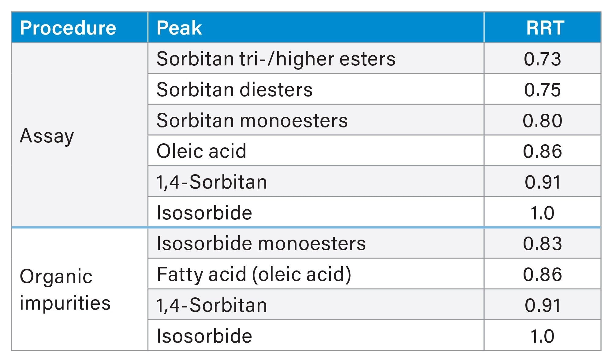Select Isosorbide under Organic impurities

[x=204, y=336]
